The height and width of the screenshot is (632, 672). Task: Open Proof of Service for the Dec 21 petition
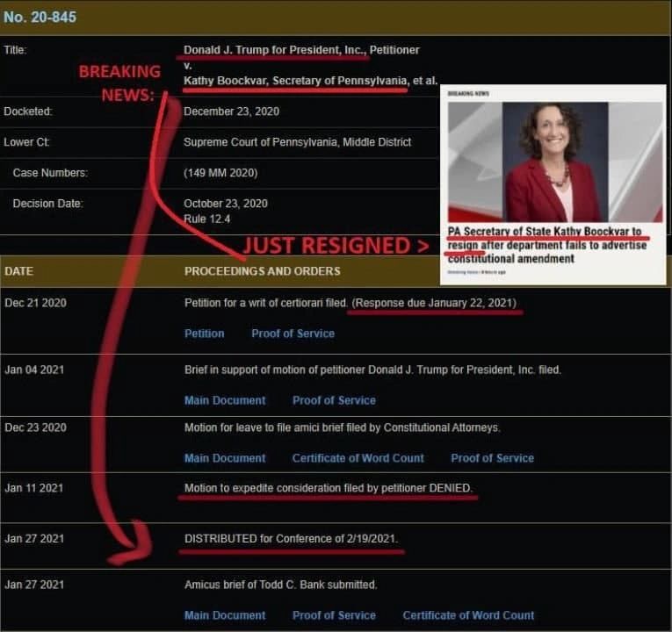[x=293, y=334]
